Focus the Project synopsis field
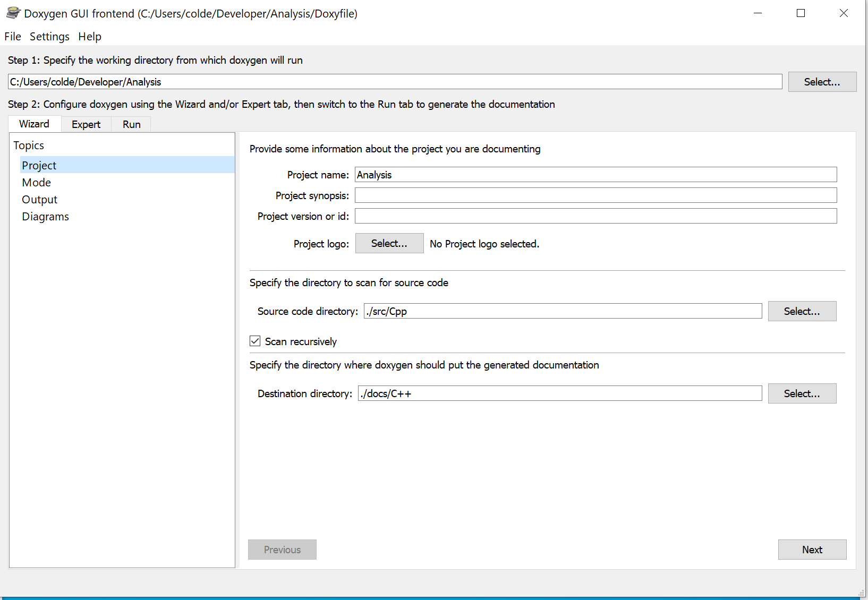 [596, 195]
